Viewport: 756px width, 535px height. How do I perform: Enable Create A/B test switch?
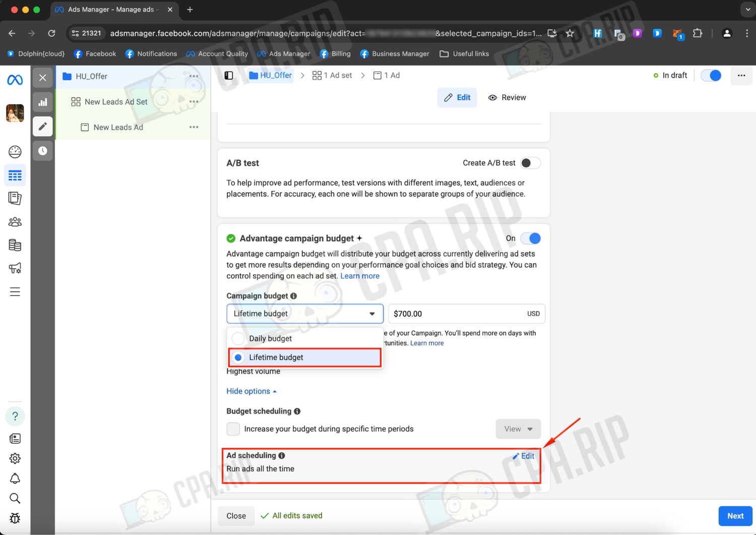pos(530,163)
